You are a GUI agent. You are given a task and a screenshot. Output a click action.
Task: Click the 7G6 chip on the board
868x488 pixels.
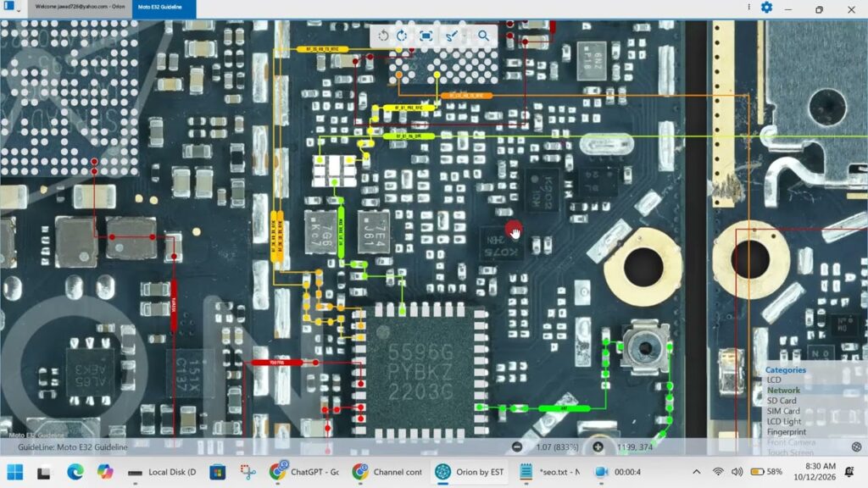click(x=321, y=232)
